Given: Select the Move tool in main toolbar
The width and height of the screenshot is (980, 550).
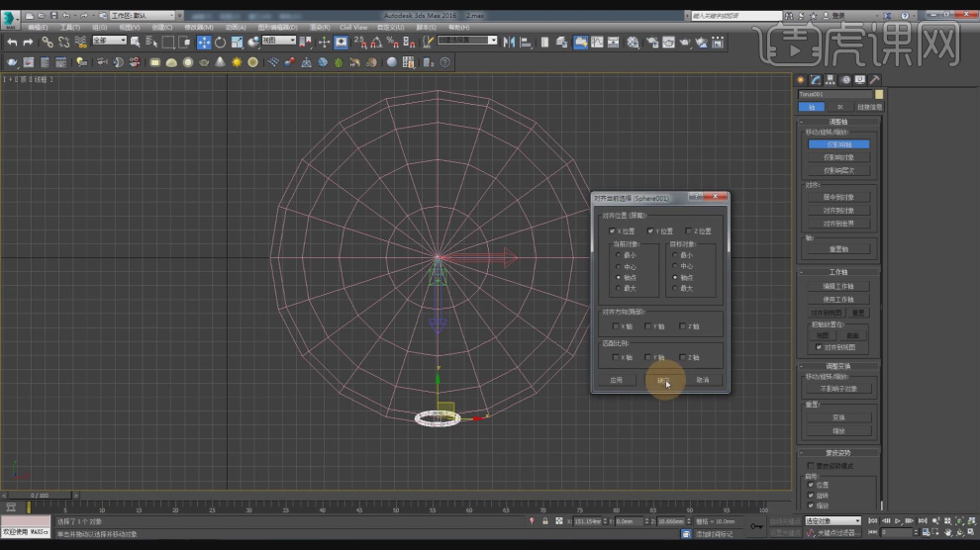Looking at the screenshot, I should [203, 42].
